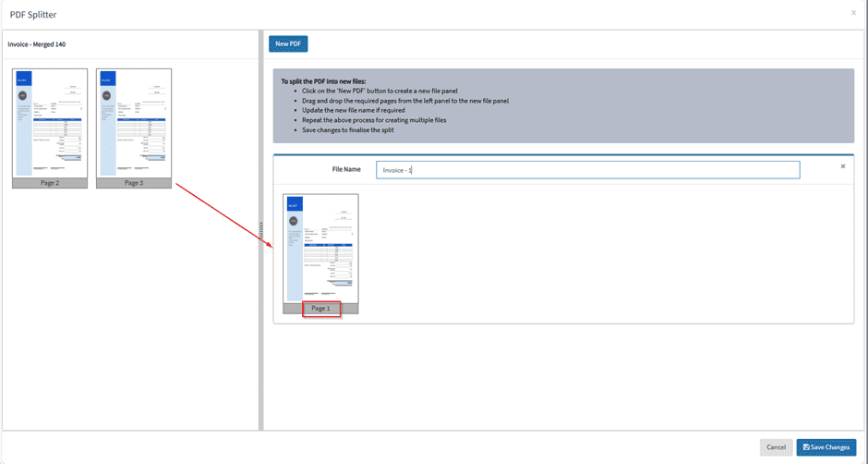Click the 'Page 1' caption label
This screenshot has width=868, height=464.
[320, 308]
